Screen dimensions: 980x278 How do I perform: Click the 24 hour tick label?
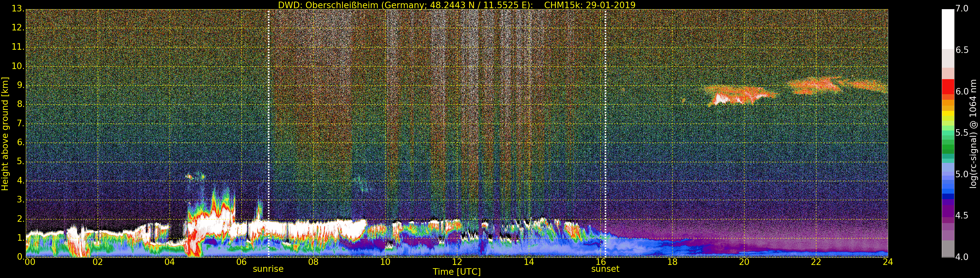click(x=888, y=262)
